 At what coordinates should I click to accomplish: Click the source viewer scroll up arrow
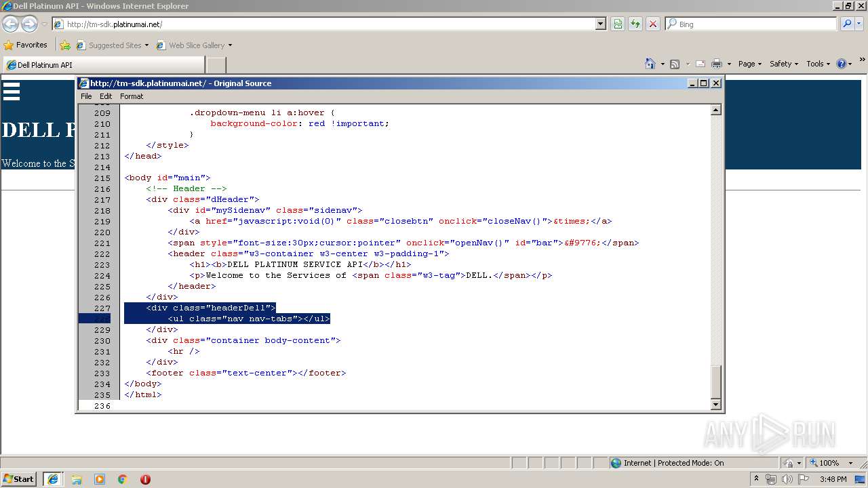click(715, 110)
